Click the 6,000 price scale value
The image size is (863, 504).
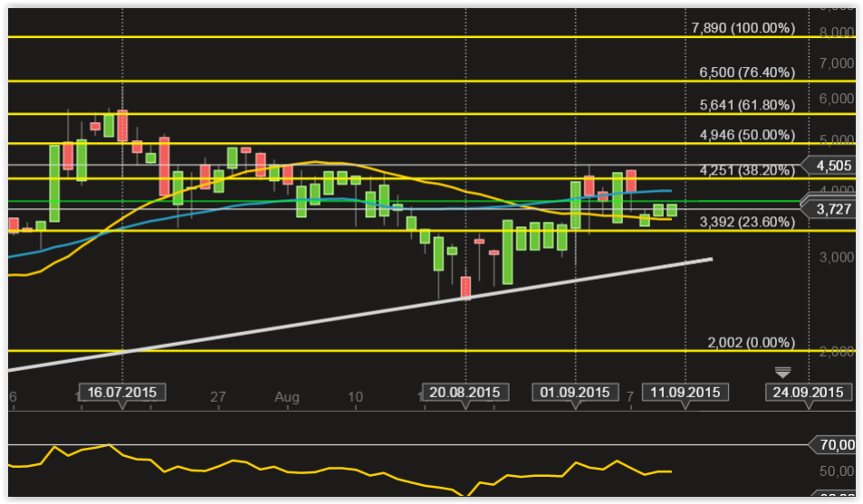pyautogui.click(x=837, y=99)
